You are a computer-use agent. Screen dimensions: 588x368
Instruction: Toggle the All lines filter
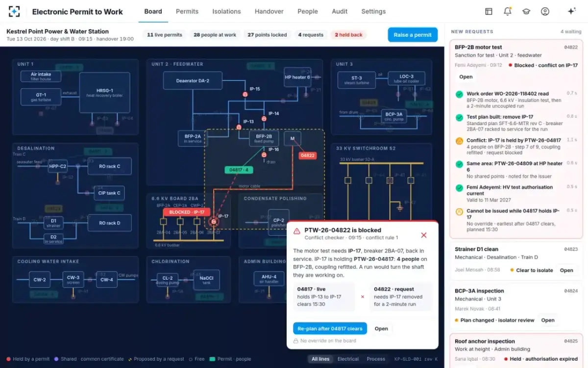pos(320,359)
